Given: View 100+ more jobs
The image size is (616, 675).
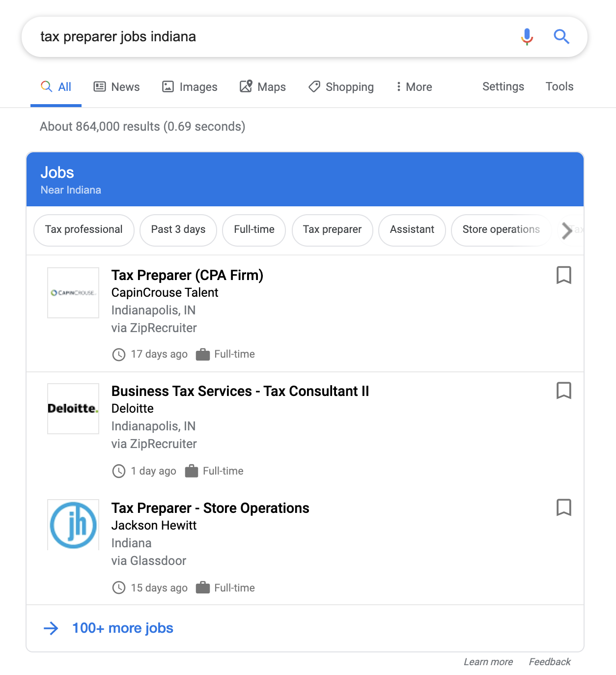Looking at the screenshot, I should click(x=123, y=628).
